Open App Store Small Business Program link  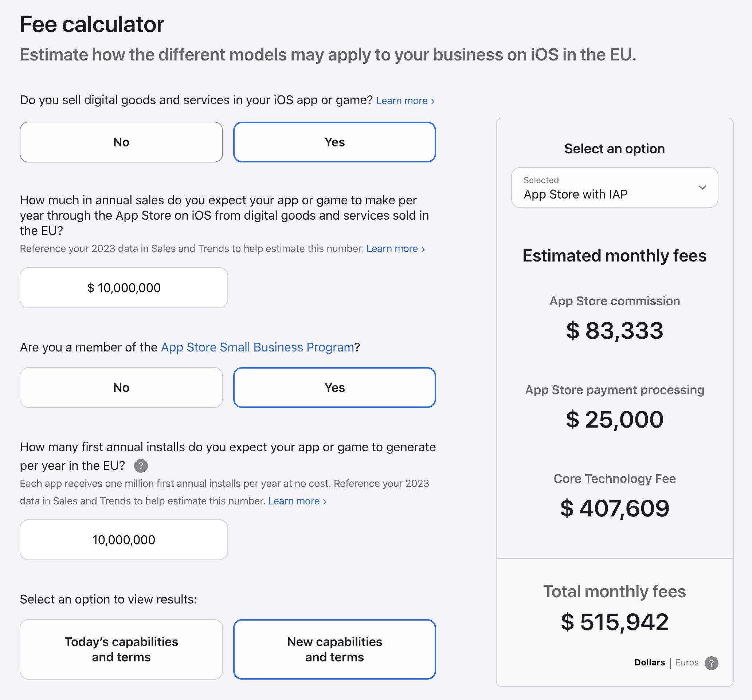[x=257, y=347]
